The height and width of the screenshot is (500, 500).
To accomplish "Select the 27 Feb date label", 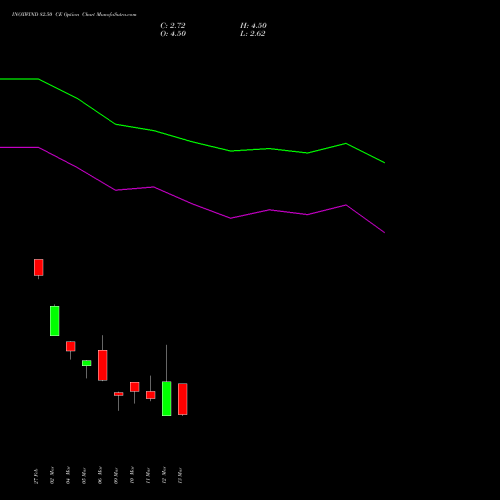I will click(x=36, y=476).
